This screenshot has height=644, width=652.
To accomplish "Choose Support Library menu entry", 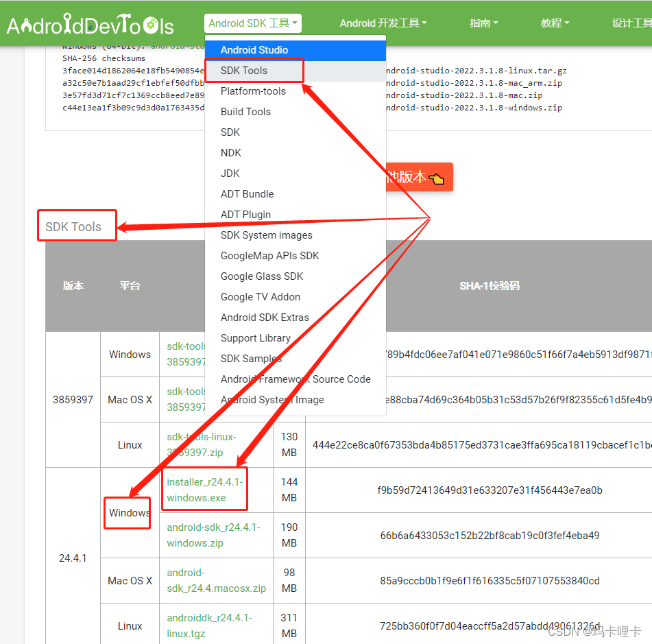I will (x=295, y=338).
